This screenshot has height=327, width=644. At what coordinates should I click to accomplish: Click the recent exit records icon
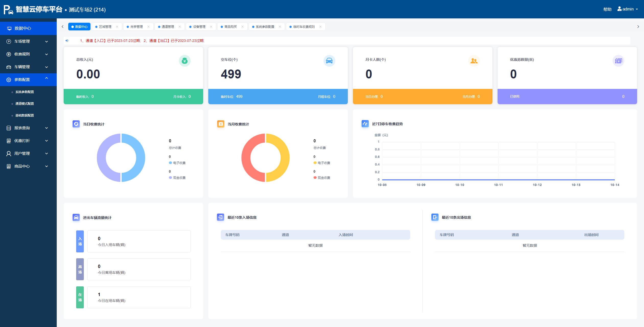[x=435, y=217]
